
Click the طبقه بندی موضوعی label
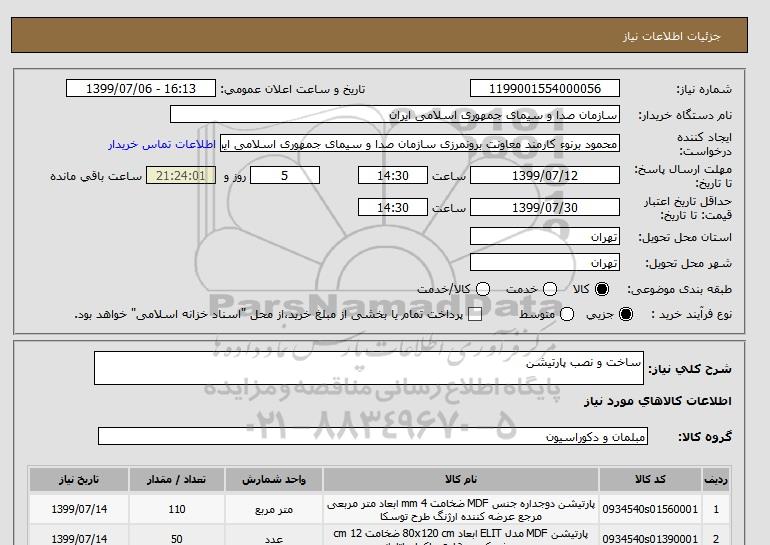[x=679, y=290]
